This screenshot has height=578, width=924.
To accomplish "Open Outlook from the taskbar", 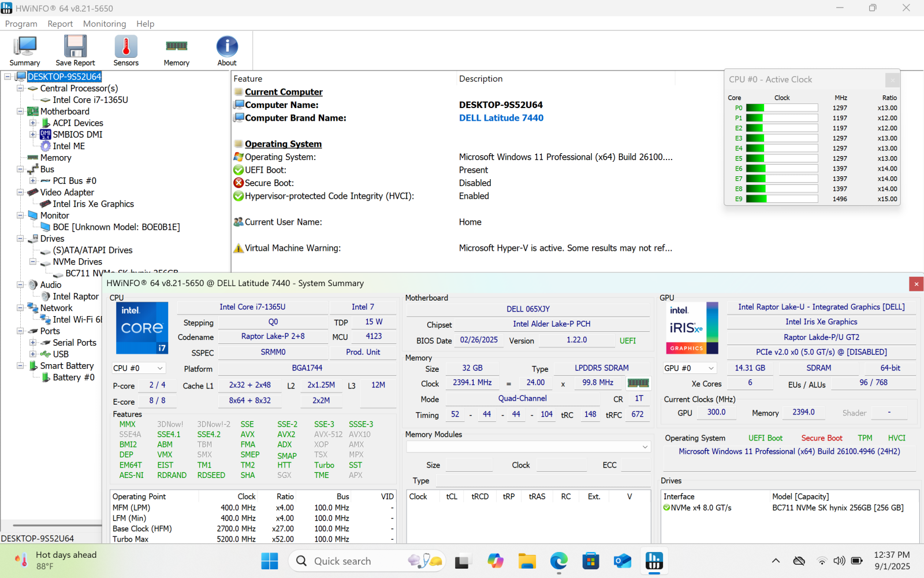I will pos(622,561).
